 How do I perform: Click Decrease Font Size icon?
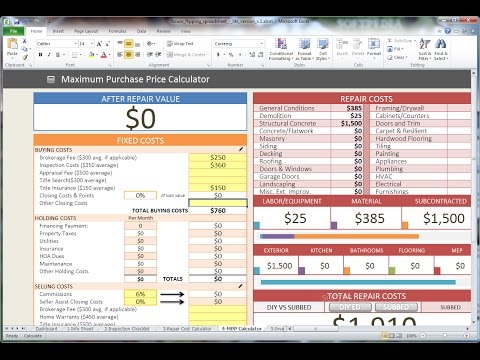107,44
